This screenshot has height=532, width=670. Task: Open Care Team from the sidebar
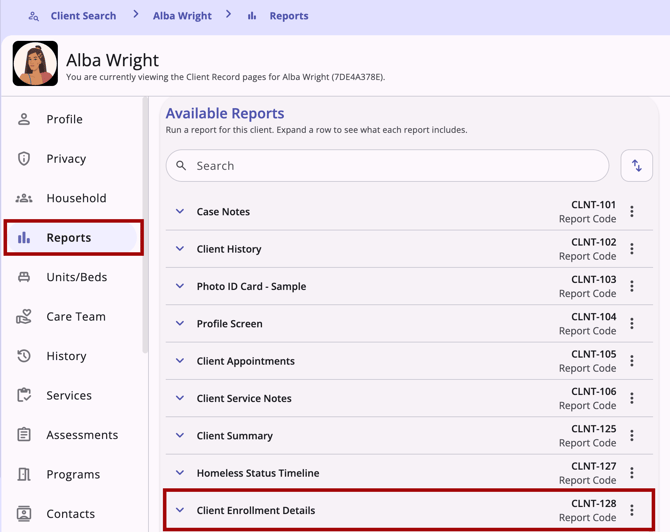73,317
